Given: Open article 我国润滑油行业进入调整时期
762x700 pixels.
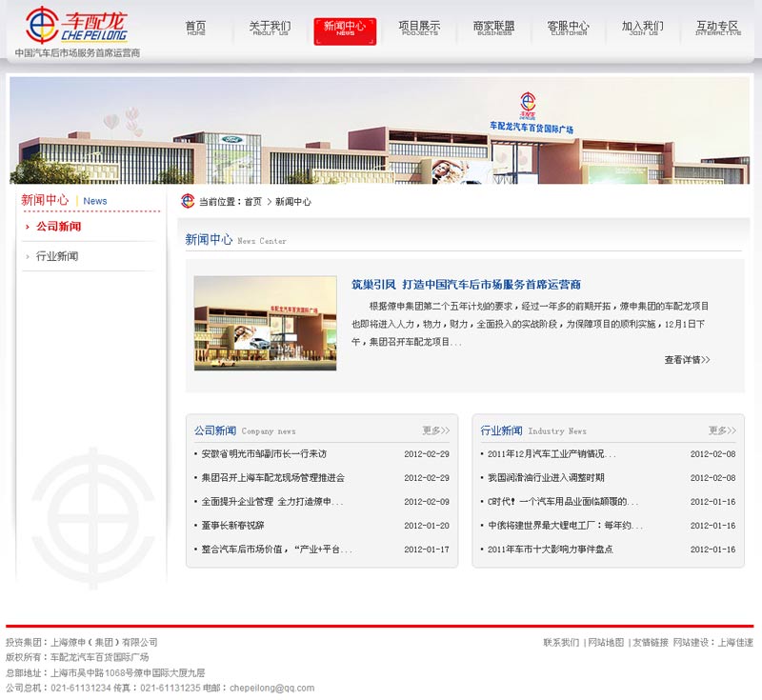Looking at the screenshot, I should click(x=546, y=477).
